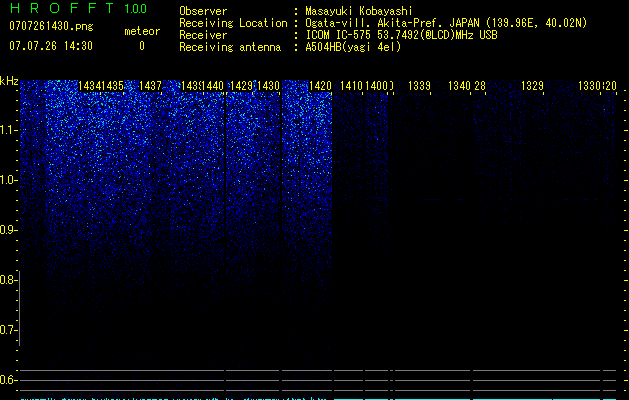This screenshot has width=629, height=400.
Task: Click the 'Receiving antenna' label
Action: 230,47
